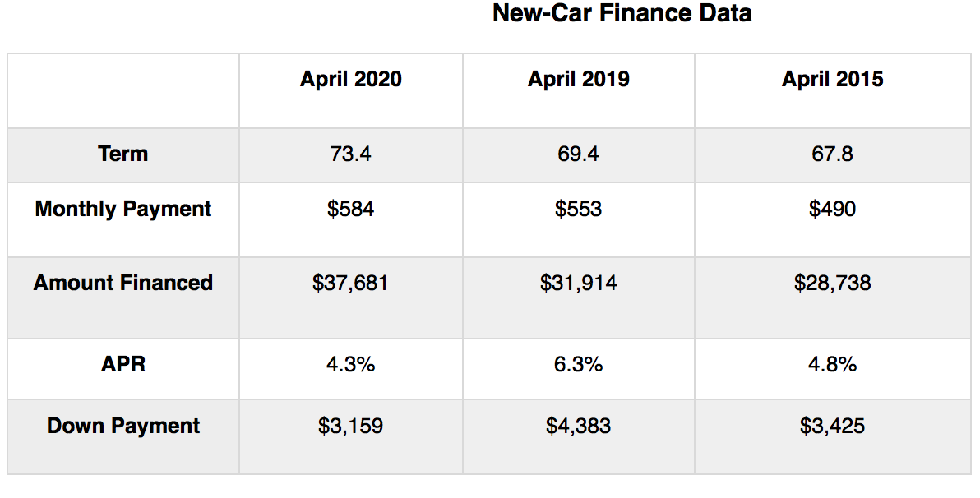
Task: Click the $3,159 down payment value
Action: 351,427
